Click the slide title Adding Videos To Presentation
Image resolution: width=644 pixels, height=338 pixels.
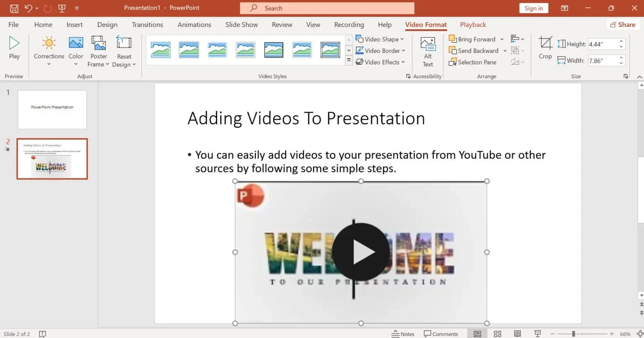306,118
